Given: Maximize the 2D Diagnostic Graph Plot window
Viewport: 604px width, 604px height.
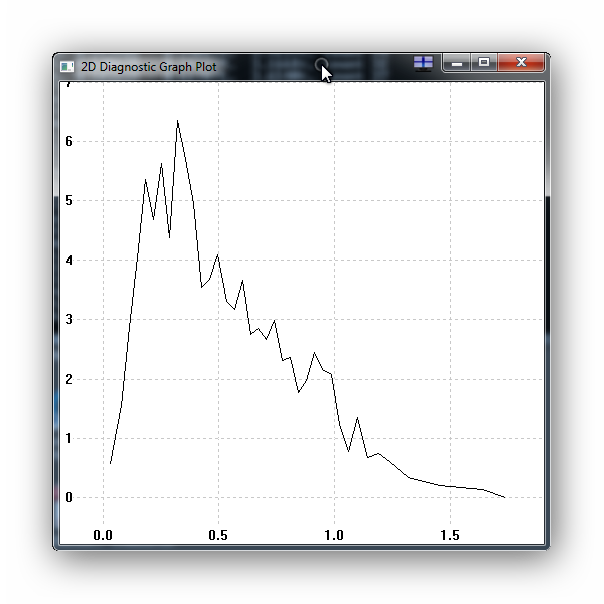Looking at the screenshot, I should click(x=485, y=63).
